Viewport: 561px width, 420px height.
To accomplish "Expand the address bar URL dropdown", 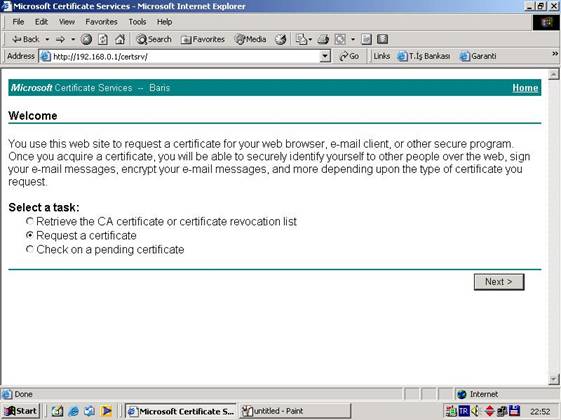I will 325,56.
